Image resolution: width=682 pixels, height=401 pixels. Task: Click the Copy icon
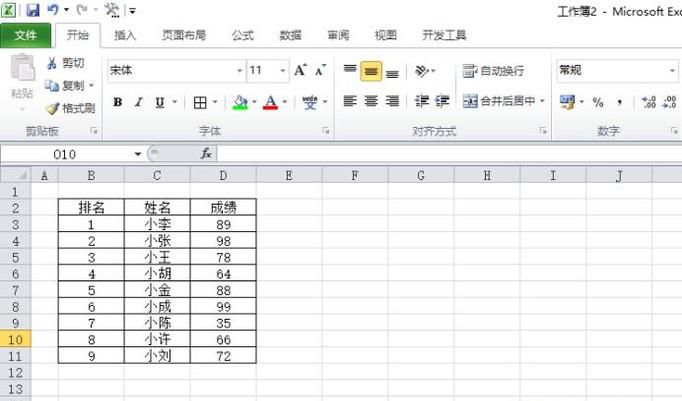pyautogui.click(x=52, y=86)
